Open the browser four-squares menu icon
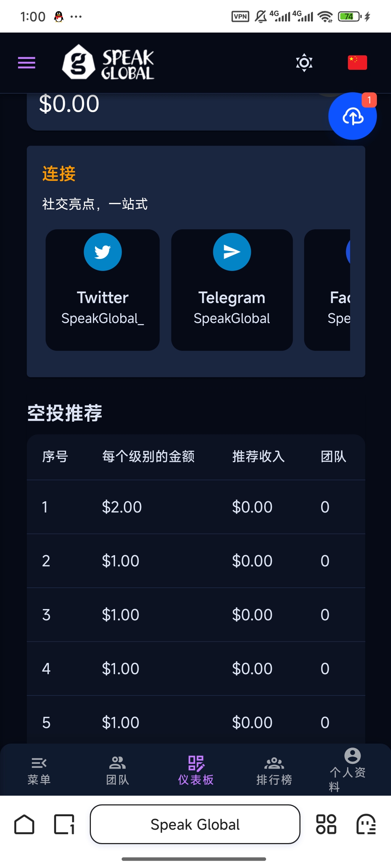The width and height of the screenshot is (391, 868). tap(326, 825)
